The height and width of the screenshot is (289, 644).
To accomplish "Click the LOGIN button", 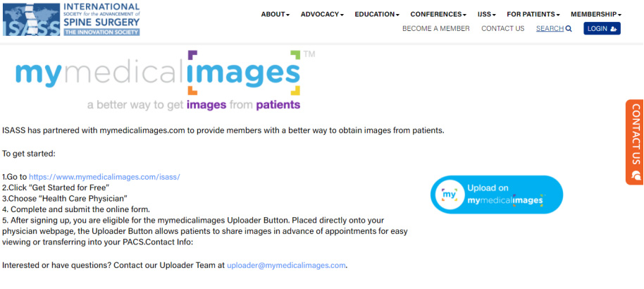I will tap(602, 29).
